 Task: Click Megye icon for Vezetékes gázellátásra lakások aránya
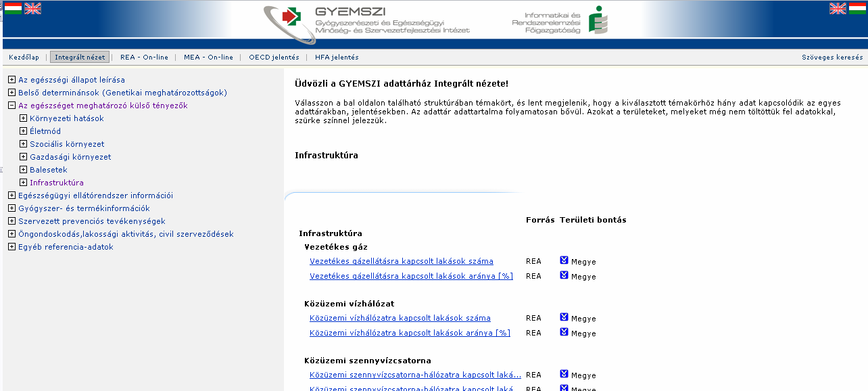[564, 275]
